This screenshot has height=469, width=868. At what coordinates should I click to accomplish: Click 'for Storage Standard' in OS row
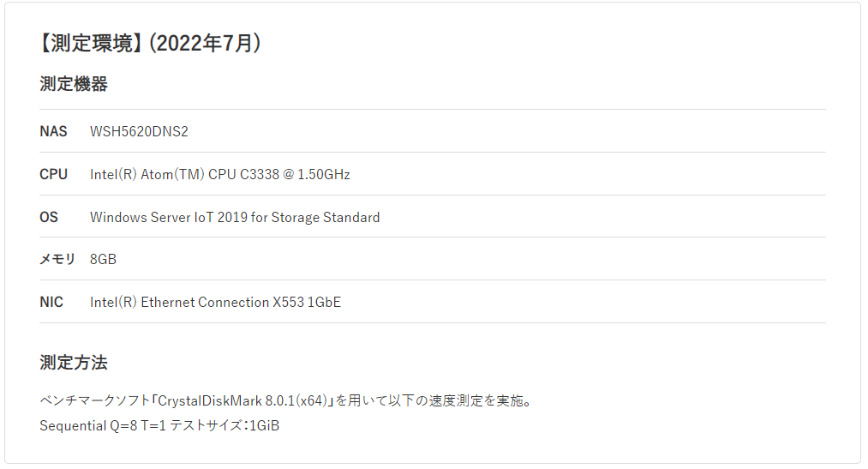click(x=315, y=217)
